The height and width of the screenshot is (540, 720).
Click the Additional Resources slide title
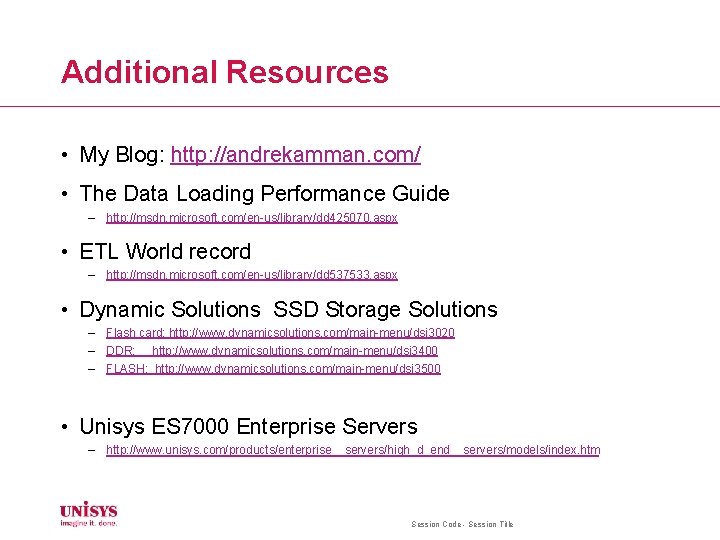click(x=225, y=72)
